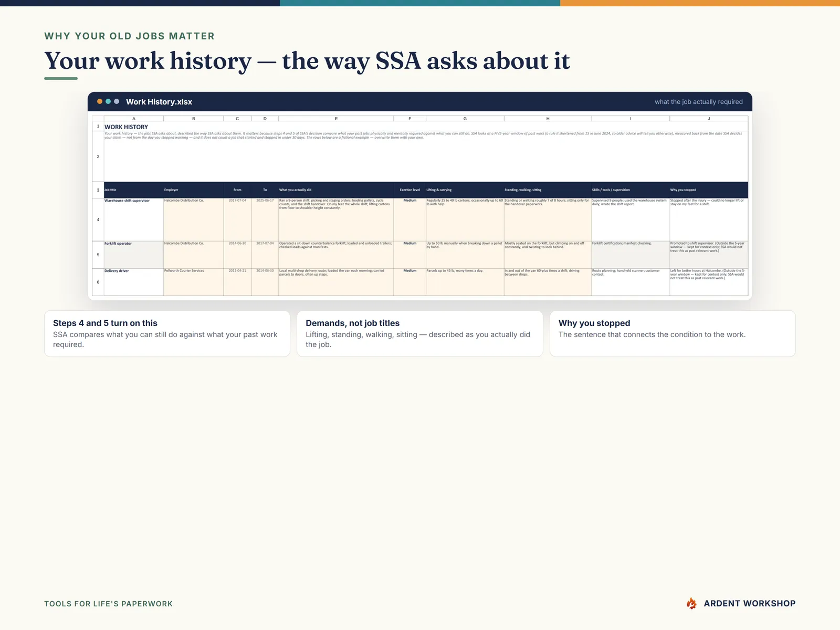Select column I header in the spreadsheet

pyautogui.click(x=631, y=119)
